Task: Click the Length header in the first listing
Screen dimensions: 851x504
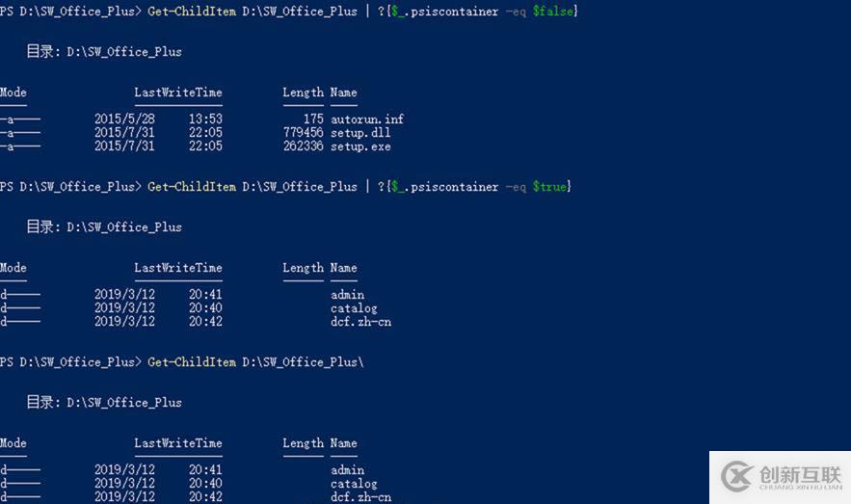Action: pos(303,93)
